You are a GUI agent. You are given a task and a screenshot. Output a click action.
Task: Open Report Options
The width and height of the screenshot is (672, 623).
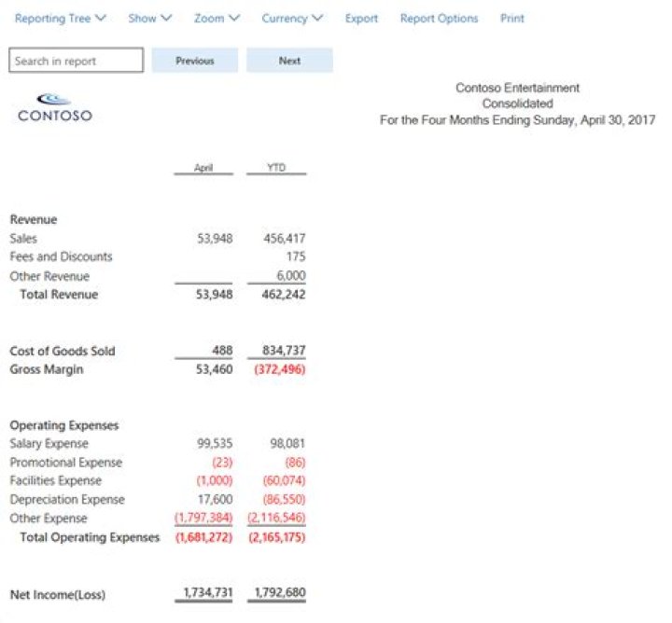[439, 19]
